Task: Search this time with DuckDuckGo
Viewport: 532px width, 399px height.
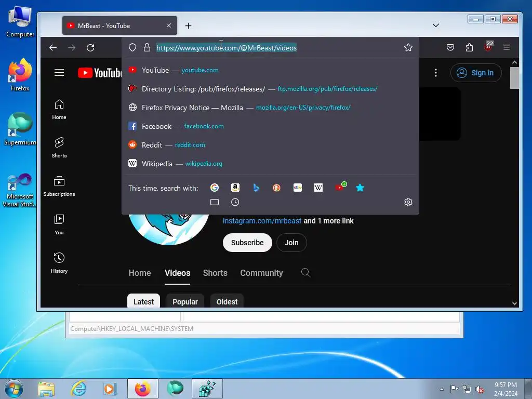Action: click(276, 188)
